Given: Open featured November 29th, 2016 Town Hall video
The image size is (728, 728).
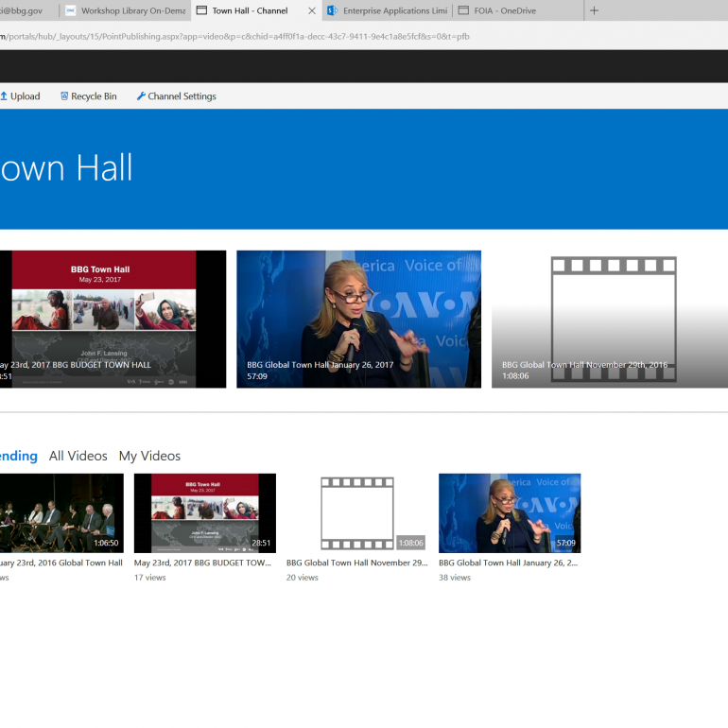Looking at the screenshot, I should click(610, 319).
